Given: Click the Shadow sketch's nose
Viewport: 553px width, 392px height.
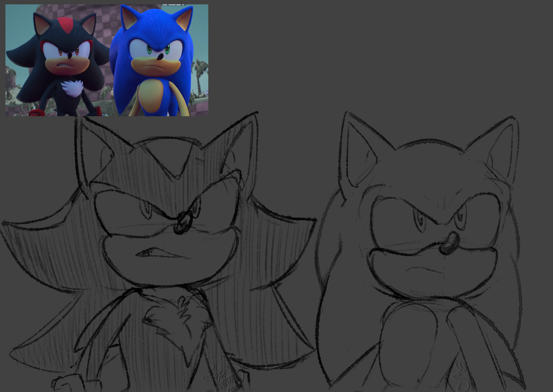Looking at the screenshot, I should coord(183,223).
